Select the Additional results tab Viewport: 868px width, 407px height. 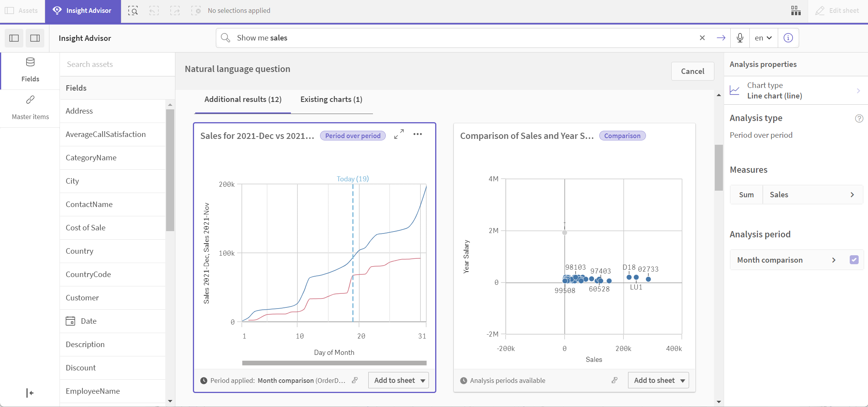(x=243, y=99)
